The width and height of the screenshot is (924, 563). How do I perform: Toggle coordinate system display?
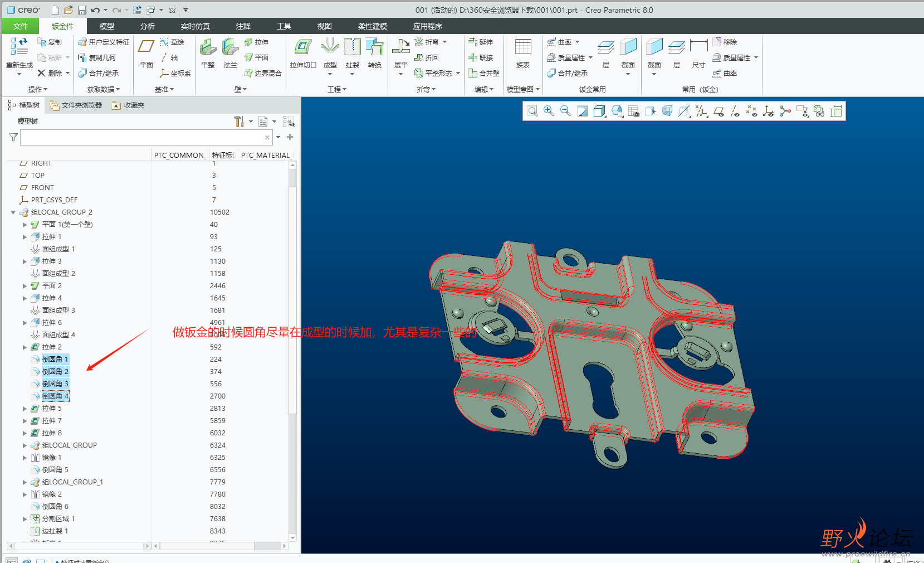[769, 111]
